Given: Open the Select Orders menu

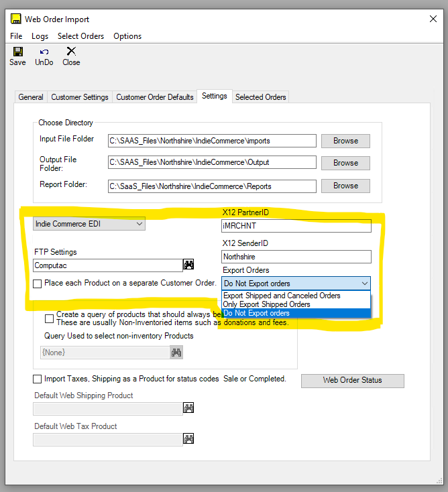Looking at the screenshot, I should coord(80,36).
